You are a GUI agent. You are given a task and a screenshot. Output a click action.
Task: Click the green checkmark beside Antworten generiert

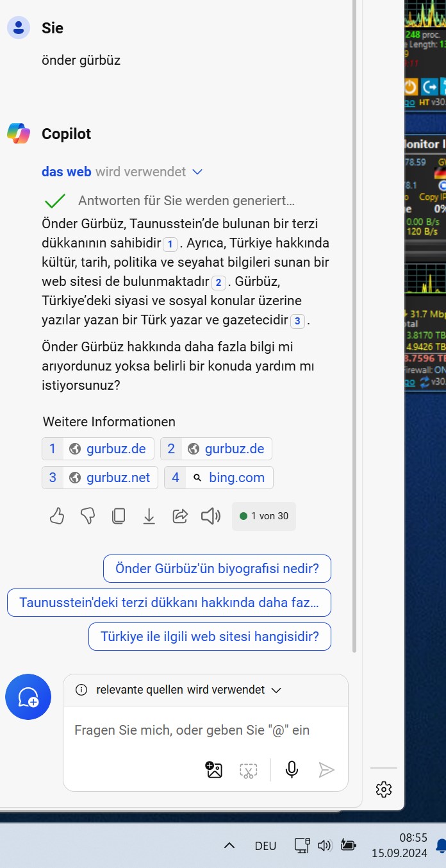(x=55, y=201)
